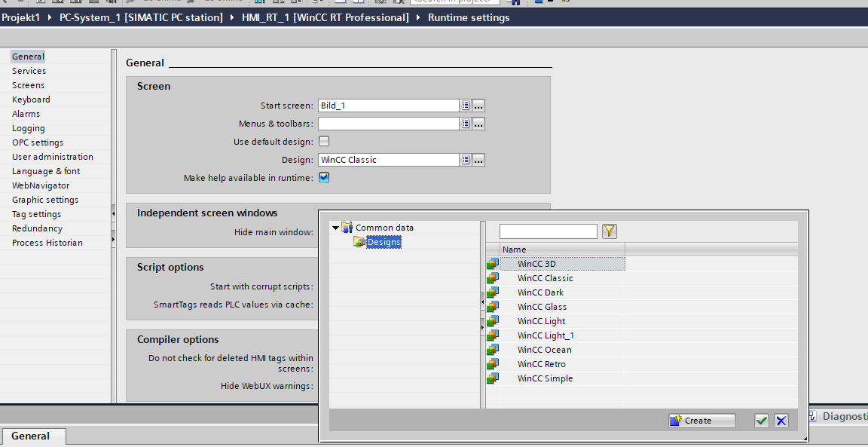Image resolution: width=868 pixels, height=447 pixels.
Task: Click the Common data folder icon
Action: [x=347, y=227]
